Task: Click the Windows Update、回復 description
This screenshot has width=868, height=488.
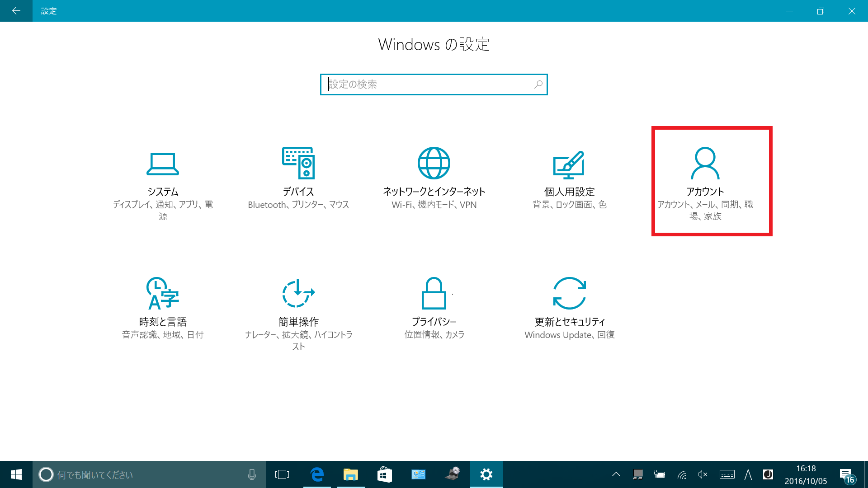Action: click(x=570, y=335)
